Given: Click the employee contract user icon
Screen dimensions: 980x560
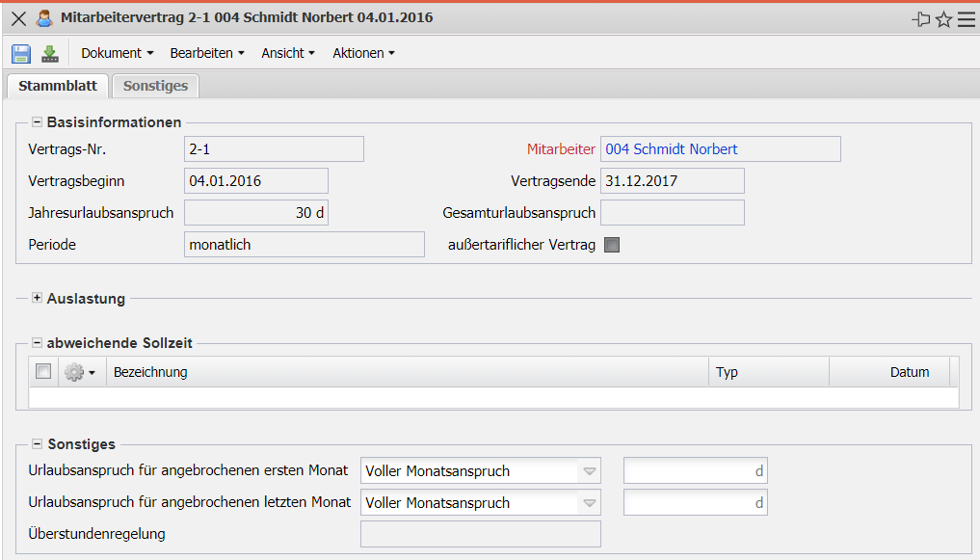Looking at the screenshot, I should (x=44, y=18).
